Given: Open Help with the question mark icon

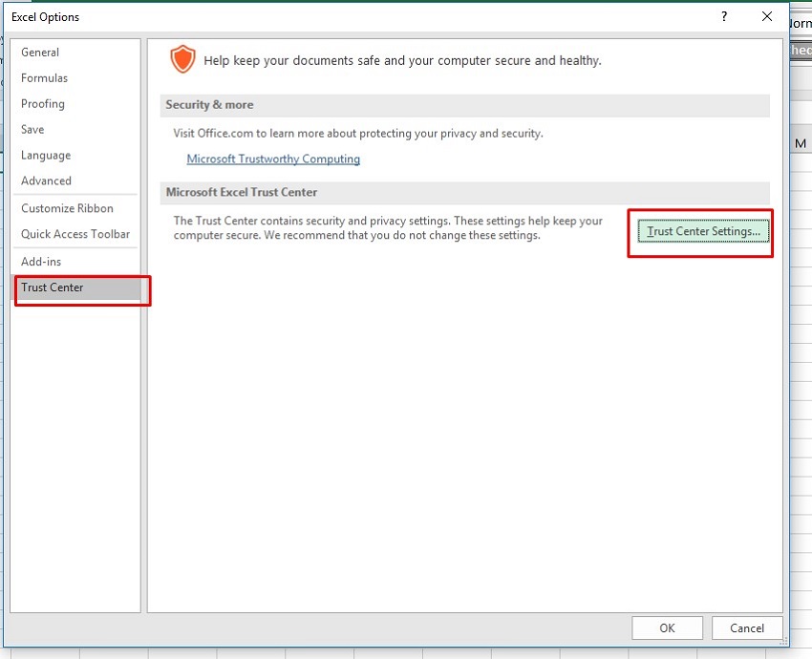Looking at the screenshot, I should 724,16.
